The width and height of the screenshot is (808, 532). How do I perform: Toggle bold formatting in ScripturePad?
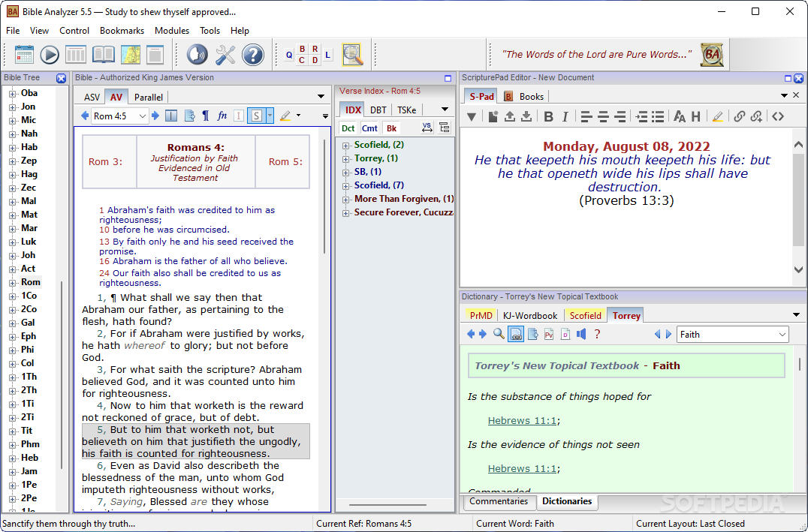pyautogui.click(x=549, y=117)
